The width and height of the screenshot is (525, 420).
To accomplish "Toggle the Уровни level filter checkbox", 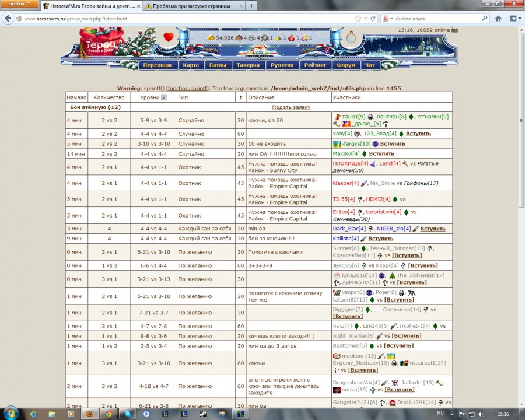I will [x=164, y=97].
